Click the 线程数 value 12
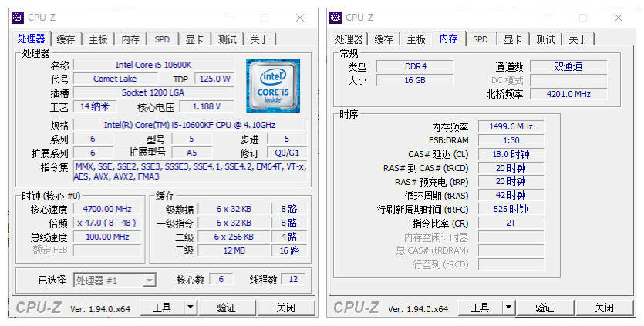 point(293,280)
